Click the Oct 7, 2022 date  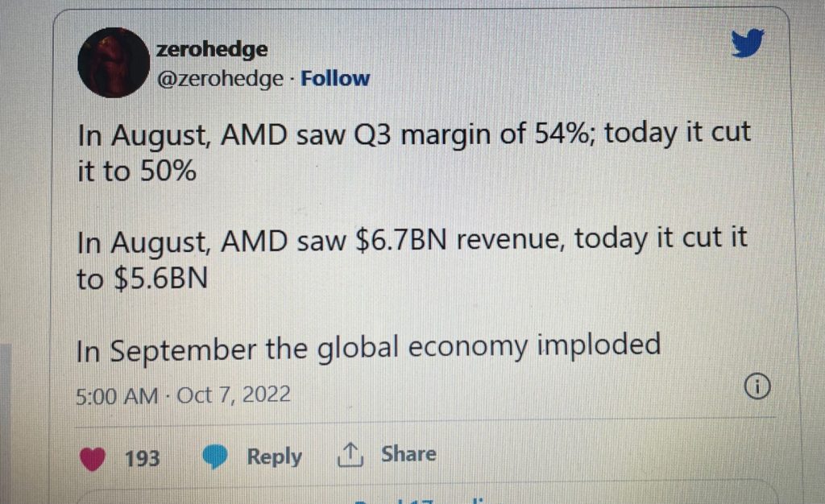pos(234,395)
